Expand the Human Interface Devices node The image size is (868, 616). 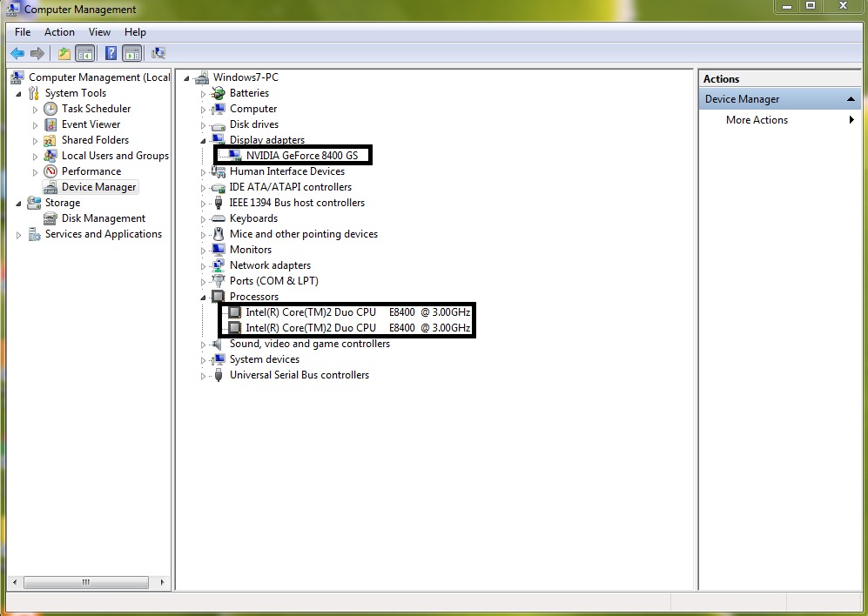click(x=203, y=172)
